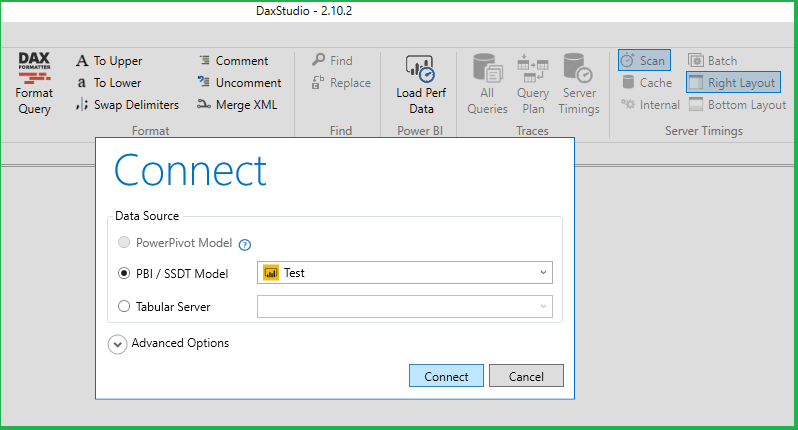The width and height of the screenshot is (798, 430).
Task: Expand the Advanced Options section
Action: pos(117,344)
